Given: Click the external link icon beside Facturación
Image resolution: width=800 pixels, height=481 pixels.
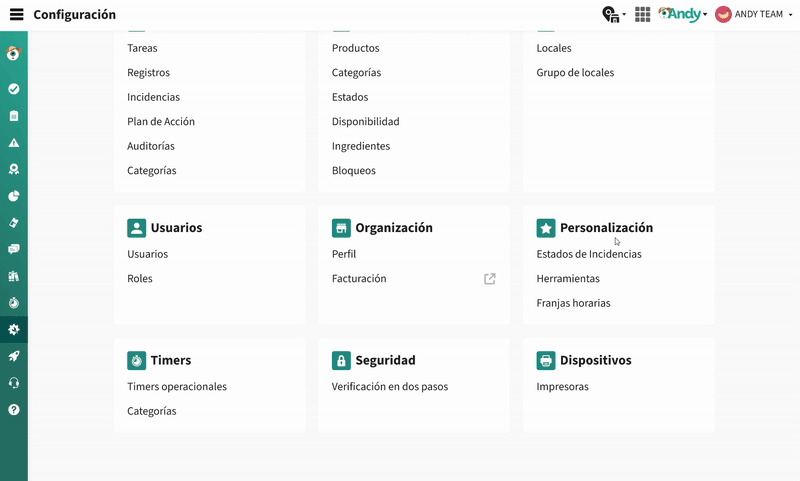Looking at the screenshot, I should click(x=490, y=279).
